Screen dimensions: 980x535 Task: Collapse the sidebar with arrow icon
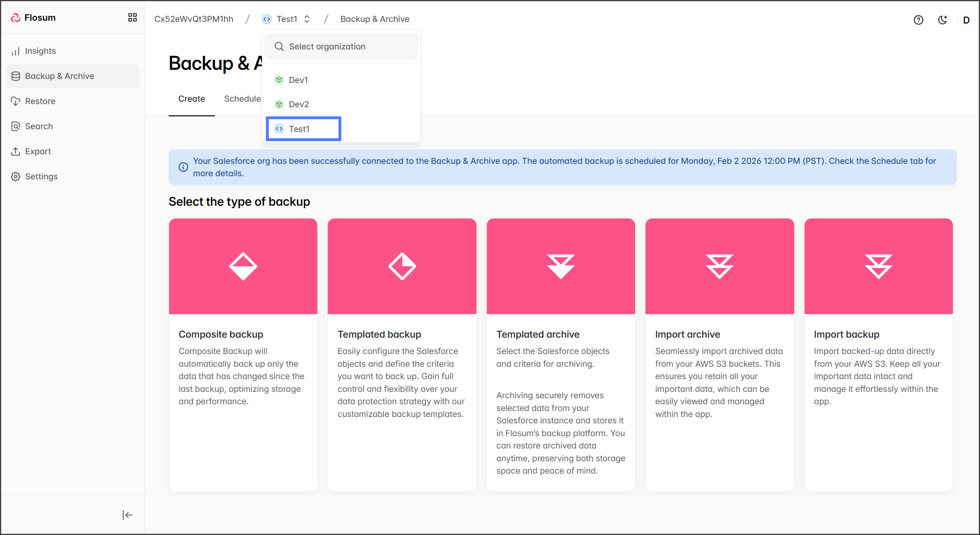tap(127, 515)
